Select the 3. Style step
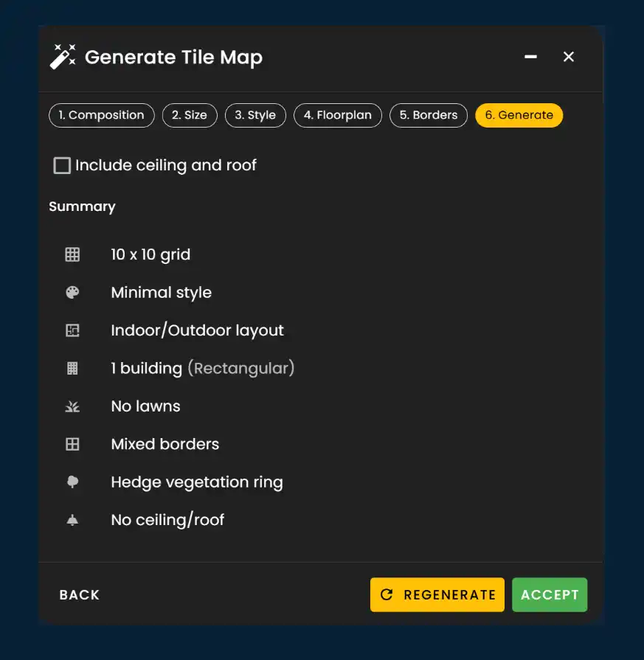Viewport: 644px width, 660px height. (255, 115)
